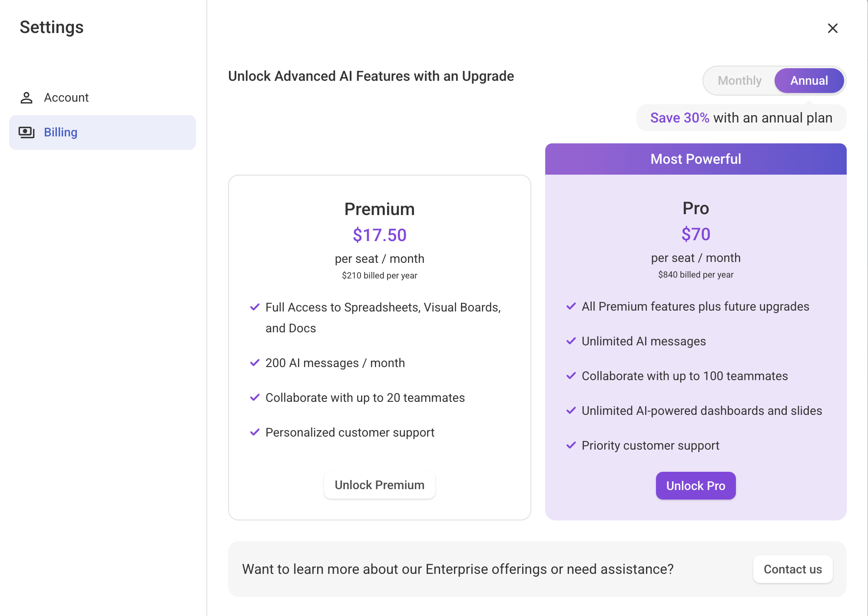Click the Account person icon
This screenshot has height=616, width=868.
pyautogui.click(x=27, y=98)
